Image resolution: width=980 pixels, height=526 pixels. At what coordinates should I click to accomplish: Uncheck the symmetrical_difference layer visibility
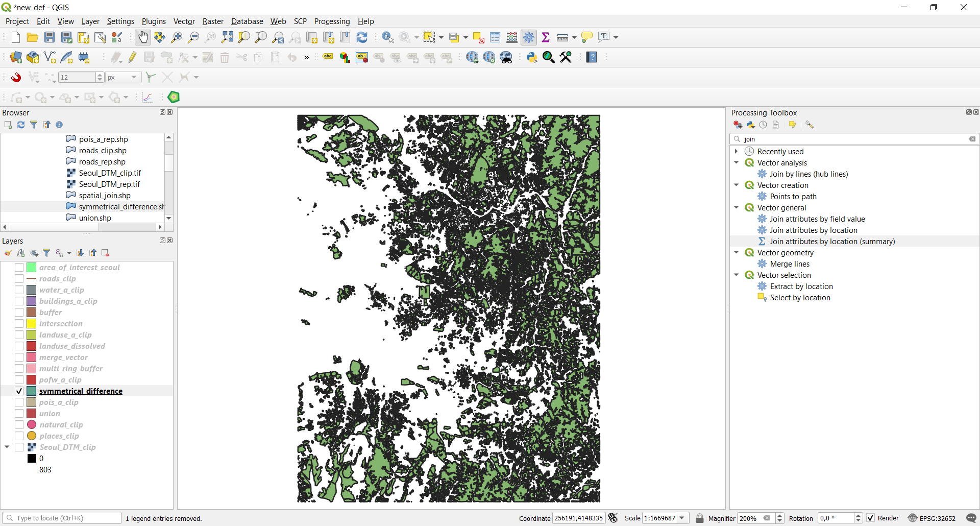(x=19, y=391)
